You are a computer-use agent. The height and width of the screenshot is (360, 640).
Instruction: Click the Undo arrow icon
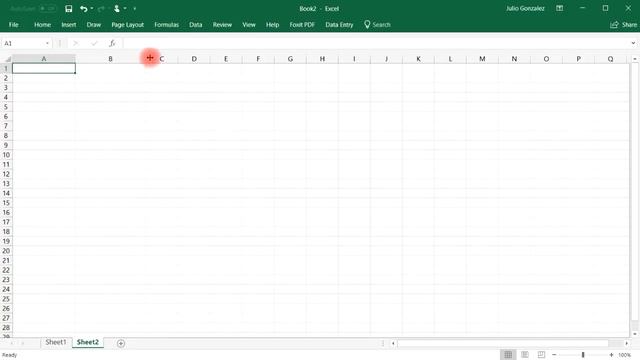click(x=84, y=9)
